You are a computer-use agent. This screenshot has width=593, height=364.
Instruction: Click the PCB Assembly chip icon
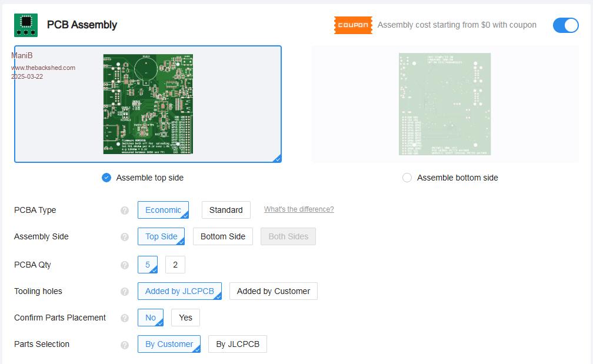click(26, 25)
